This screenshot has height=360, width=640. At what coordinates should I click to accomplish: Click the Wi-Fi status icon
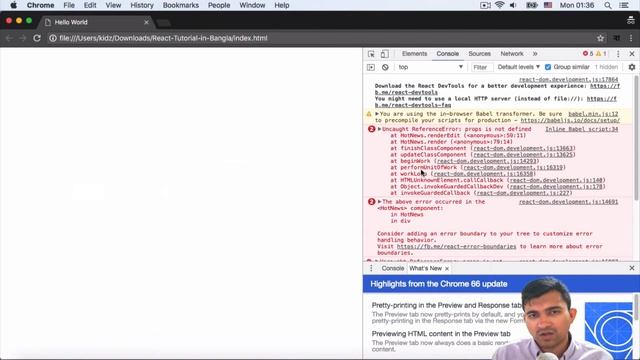coord(499,5)
